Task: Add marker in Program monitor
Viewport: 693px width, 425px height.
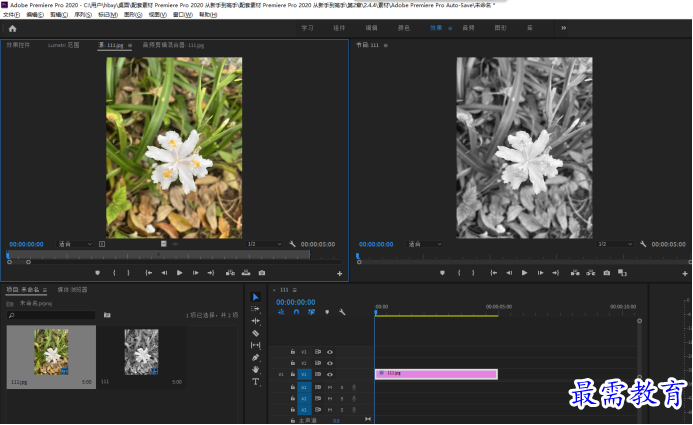Action: [442, 273]
